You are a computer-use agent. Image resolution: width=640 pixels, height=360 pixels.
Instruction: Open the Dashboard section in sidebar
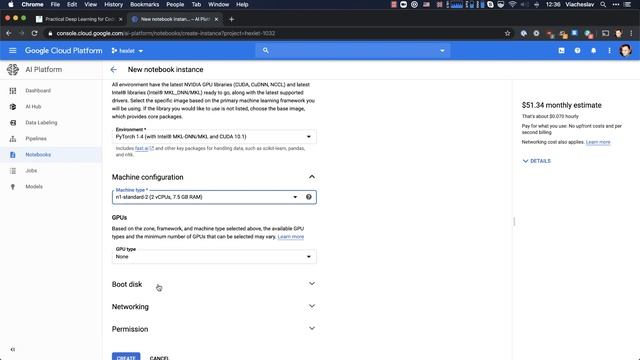point(38,91)
